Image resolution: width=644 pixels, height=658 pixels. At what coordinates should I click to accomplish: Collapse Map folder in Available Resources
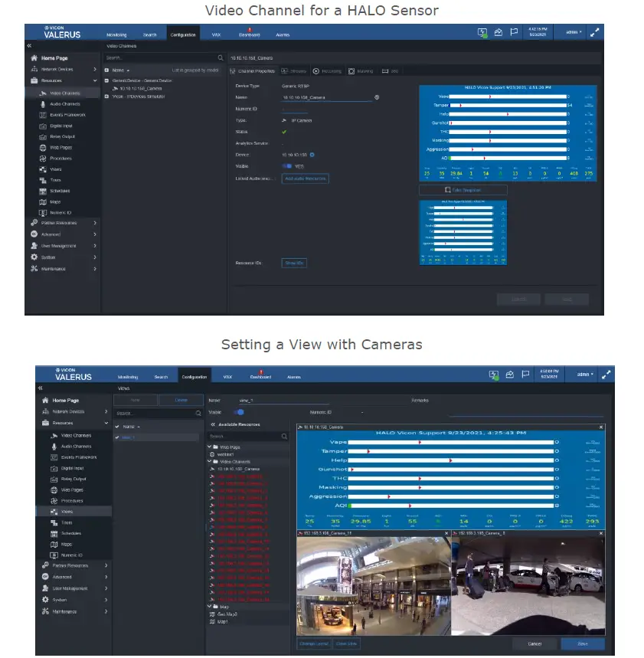pos(209,606)
